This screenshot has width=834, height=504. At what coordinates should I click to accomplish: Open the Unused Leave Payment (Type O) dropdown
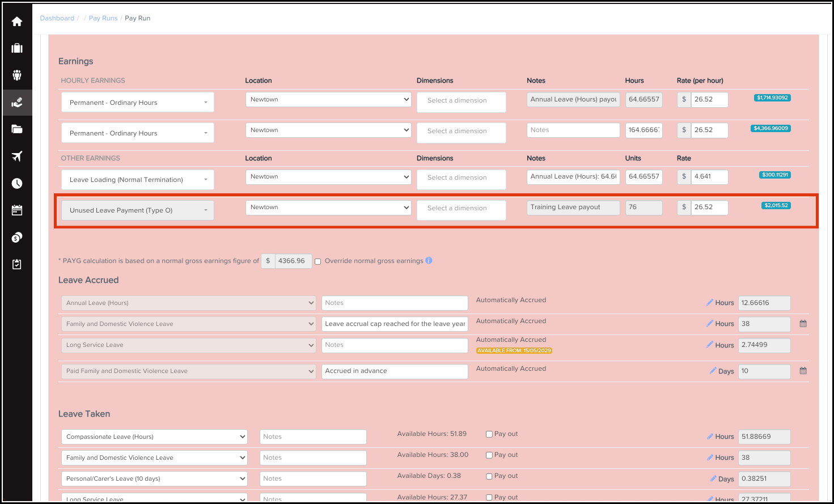137,210
